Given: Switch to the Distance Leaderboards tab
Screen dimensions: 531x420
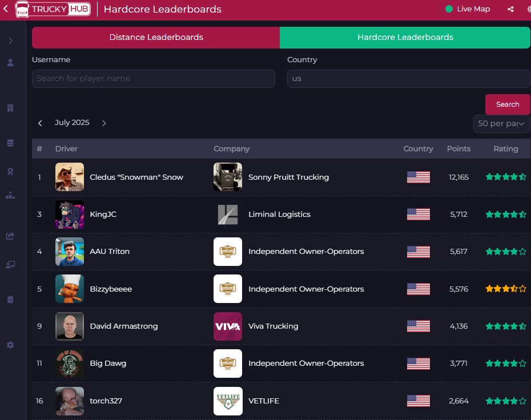Looking at the screenshot, I should coord(156,37).
